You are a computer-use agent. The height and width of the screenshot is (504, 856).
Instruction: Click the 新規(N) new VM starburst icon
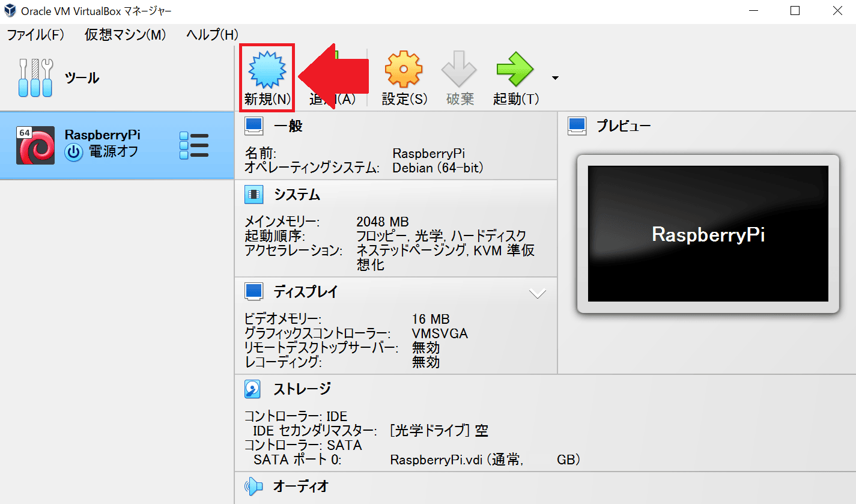(267, 69)
